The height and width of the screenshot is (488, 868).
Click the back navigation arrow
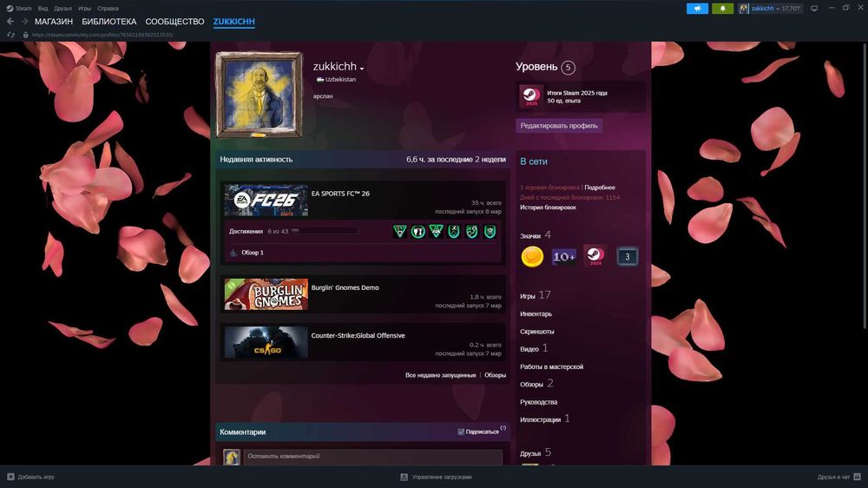coord(10,21)
